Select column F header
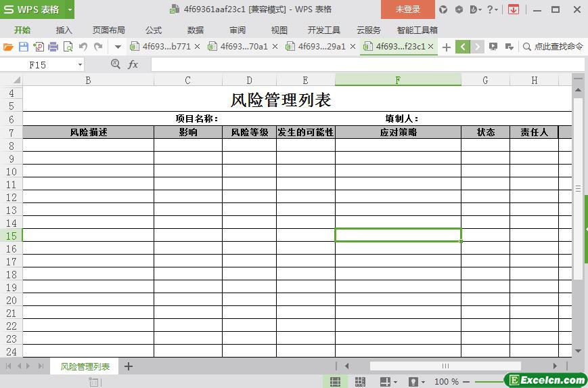 (x=398, y=80)
